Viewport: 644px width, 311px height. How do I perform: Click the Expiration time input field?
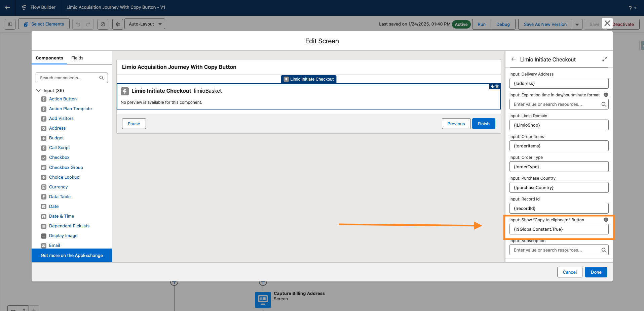pos(559,104)
